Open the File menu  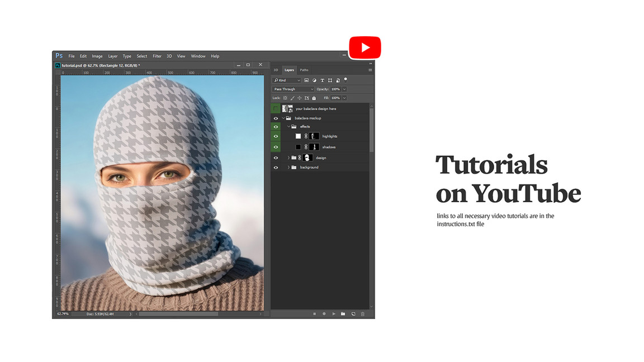pos(72,56)
